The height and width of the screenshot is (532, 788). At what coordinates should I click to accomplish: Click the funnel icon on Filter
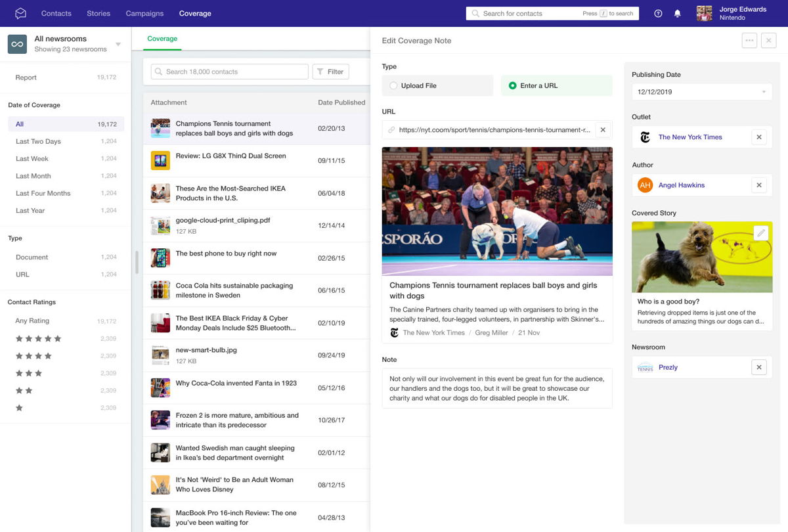click(320, 72)
